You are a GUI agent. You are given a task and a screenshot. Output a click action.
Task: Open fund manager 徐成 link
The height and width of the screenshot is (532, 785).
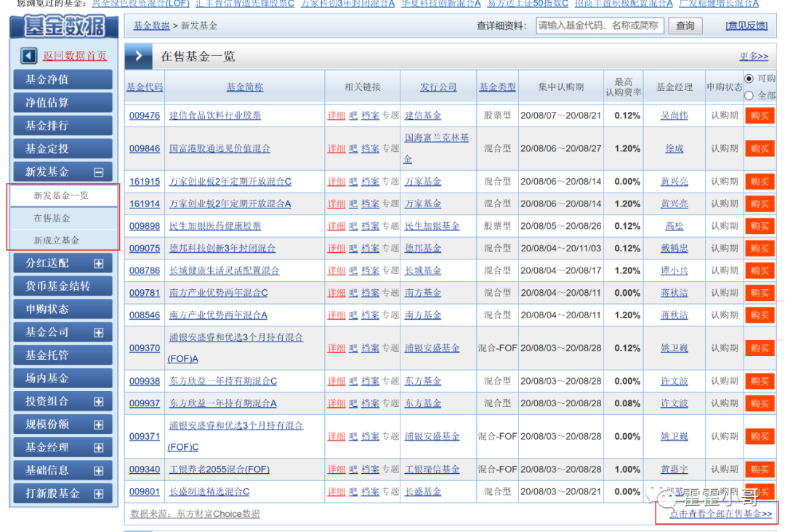pos(675,149)
